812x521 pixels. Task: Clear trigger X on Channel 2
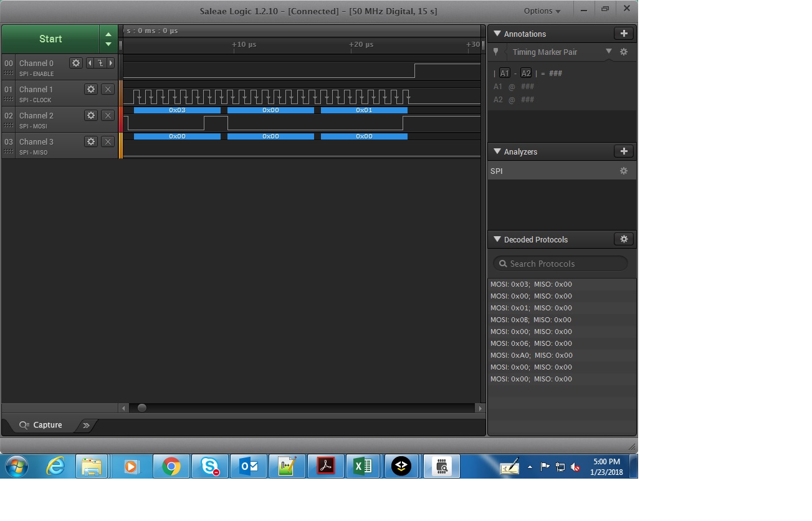[108, 115]
